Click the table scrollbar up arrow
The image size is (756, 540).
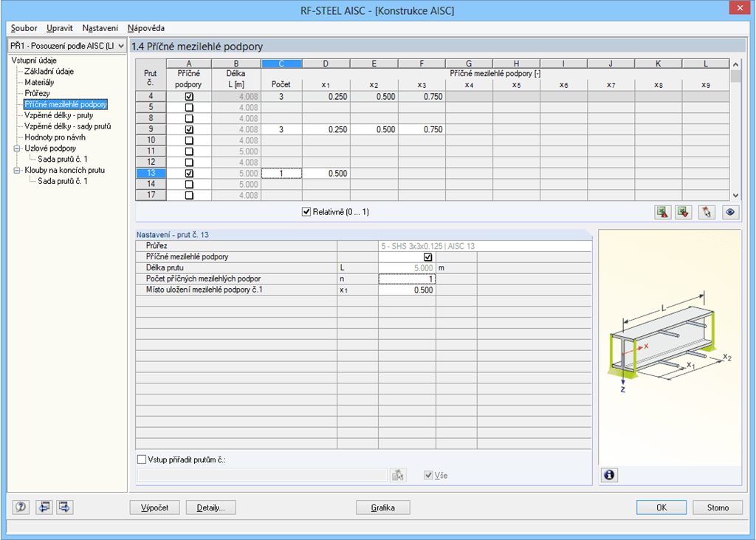click(x=735, y=64)
